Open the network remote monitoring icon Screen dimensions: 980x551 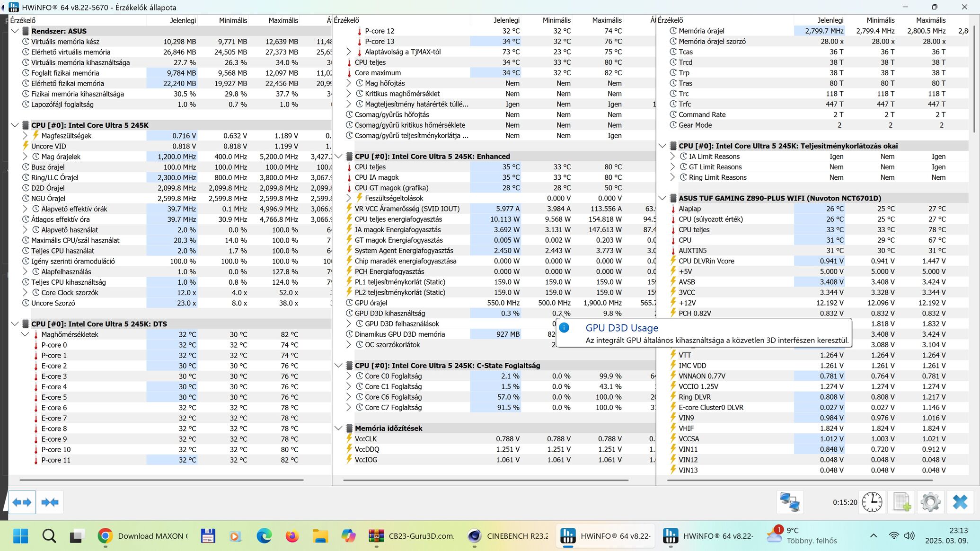[789, 502]
